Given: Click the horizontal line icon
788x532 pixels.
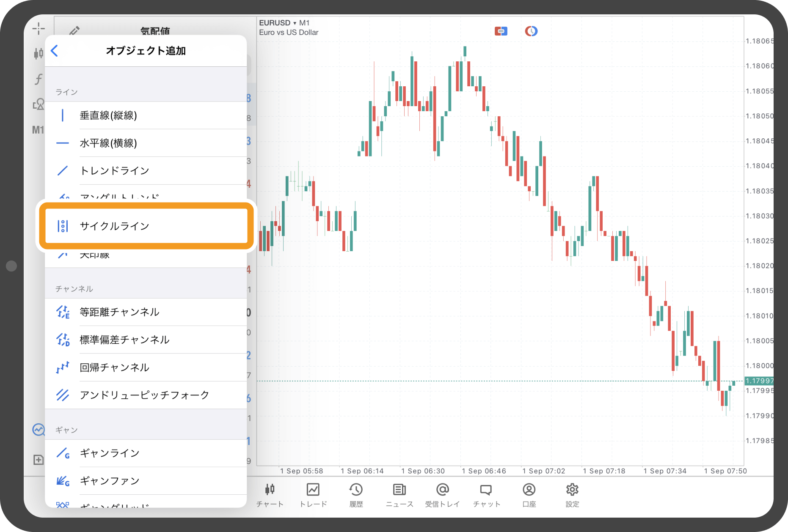Looking at the screenshot, I should 63,143.
